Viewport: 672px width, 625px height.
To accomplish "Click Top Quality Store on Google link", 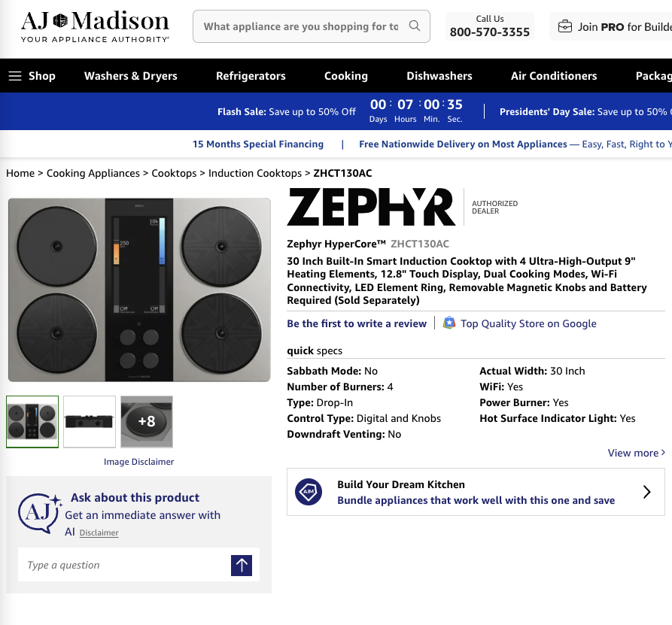I will [x=528, y=323].
